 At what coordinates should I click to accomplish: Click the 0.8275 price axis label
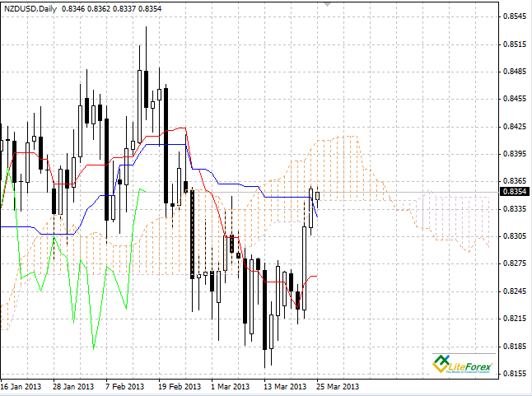click(x=515, y=263)
